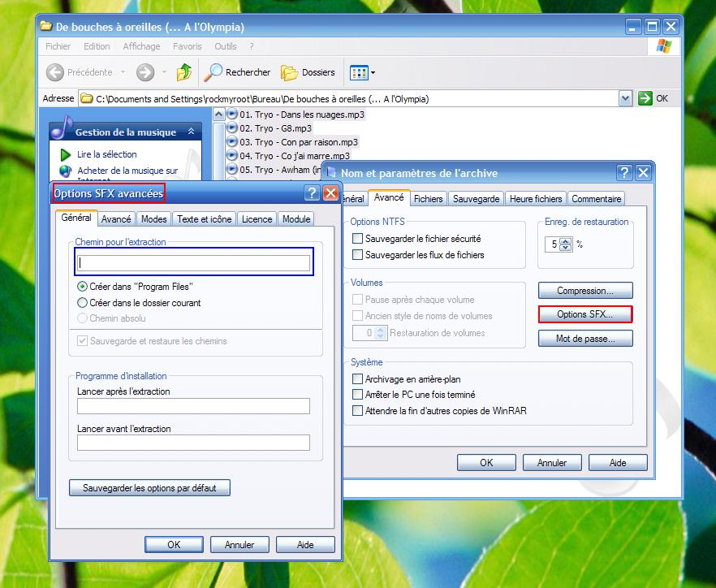Click Sauvegarder les options par défaut
716x588 pixels.
click(x=150, y=488)
